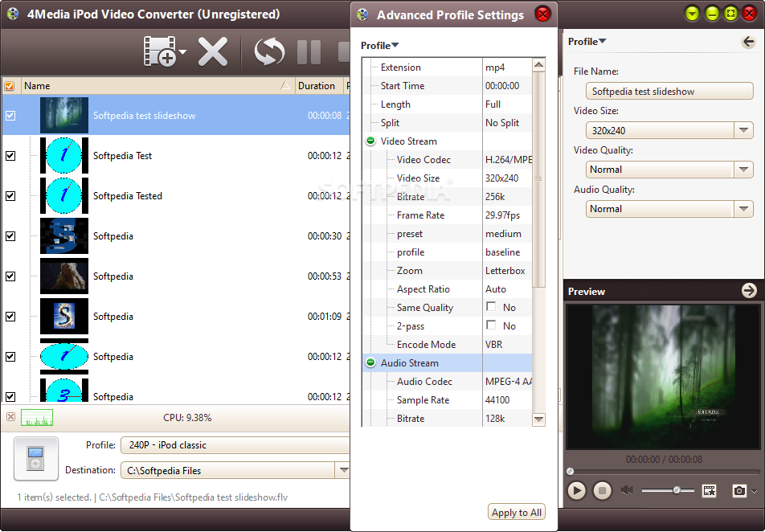
Task: Click the iPod device profile icon
Action: coord(36,459)
